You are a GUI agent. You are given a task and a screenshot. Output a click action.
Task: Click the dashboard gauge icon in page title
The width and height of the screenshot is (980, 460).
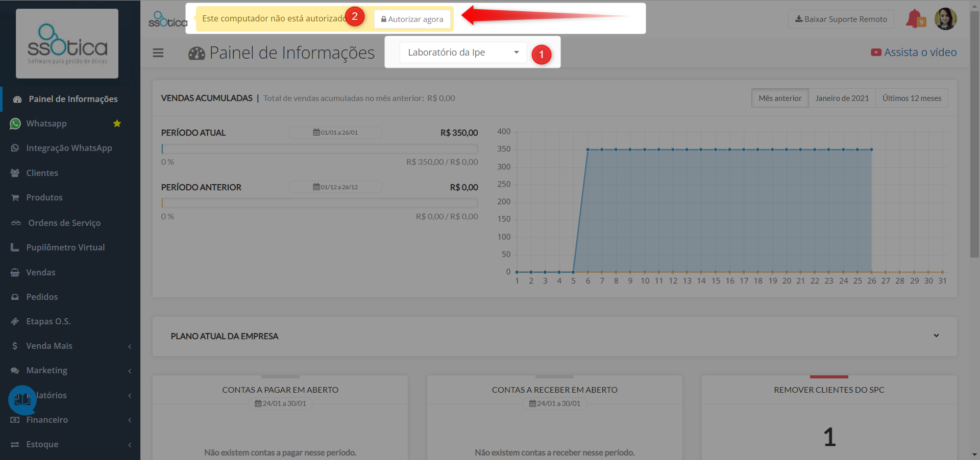point(197,53)
